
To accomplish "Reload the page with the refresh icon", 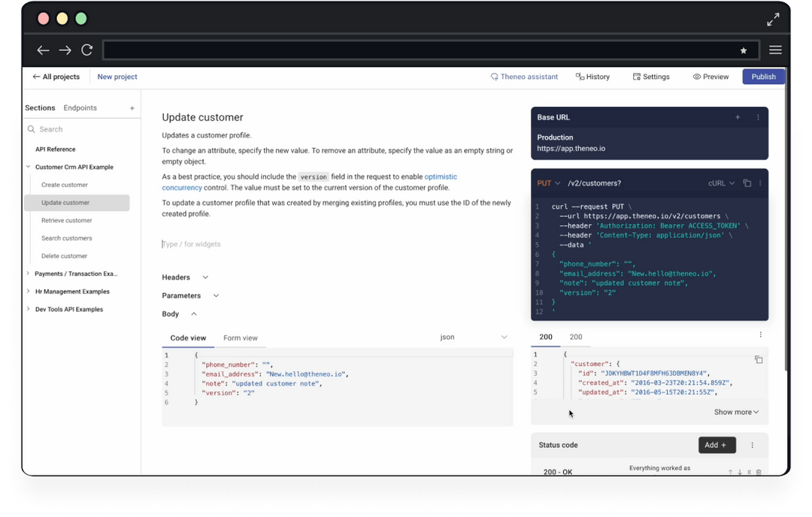I will (x=86, y=50).
